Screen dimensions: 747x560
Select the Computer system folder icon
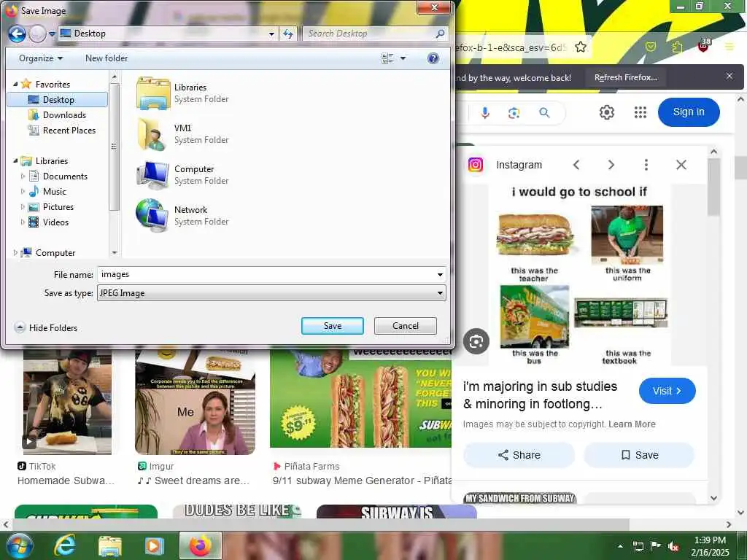[x=153, y=175]
